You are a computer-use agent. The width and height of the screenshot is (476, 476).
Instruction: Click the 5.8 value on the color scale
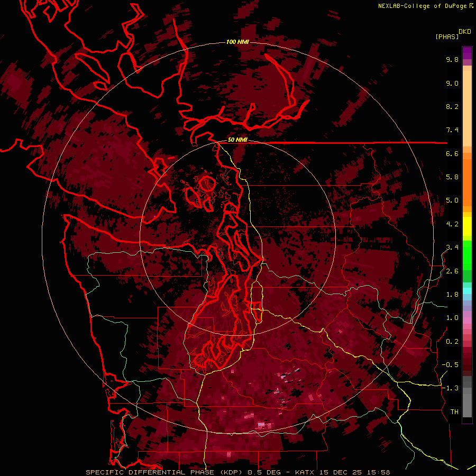tap(452, 177)
